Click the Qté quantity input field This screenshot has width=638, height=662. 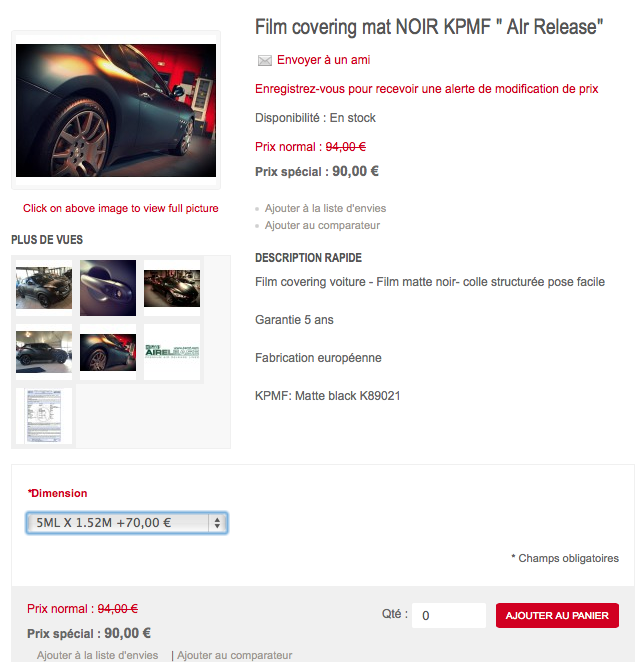pyautogui.click(x=448, y=616)
